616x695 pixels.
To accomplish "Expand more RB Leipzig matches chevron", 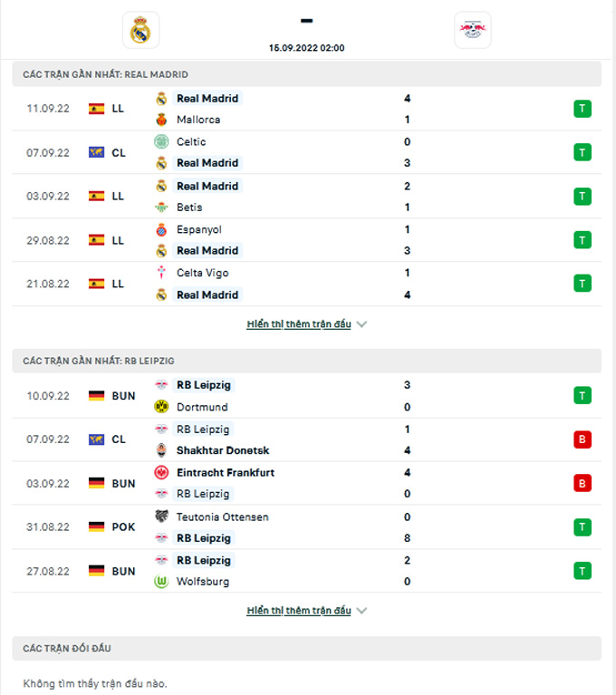I will [x=361, y=611].
